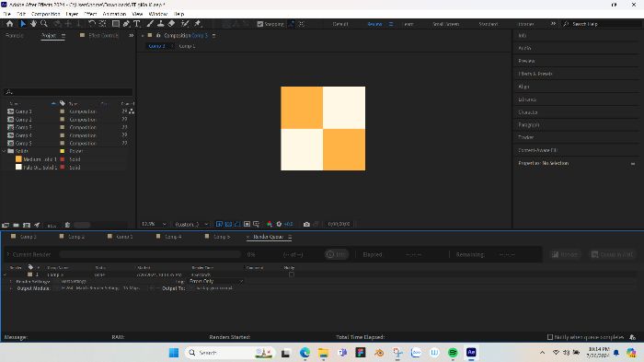644x362 pixels.
Task: Switch to the Review workspace
Action: pos(374,24)
